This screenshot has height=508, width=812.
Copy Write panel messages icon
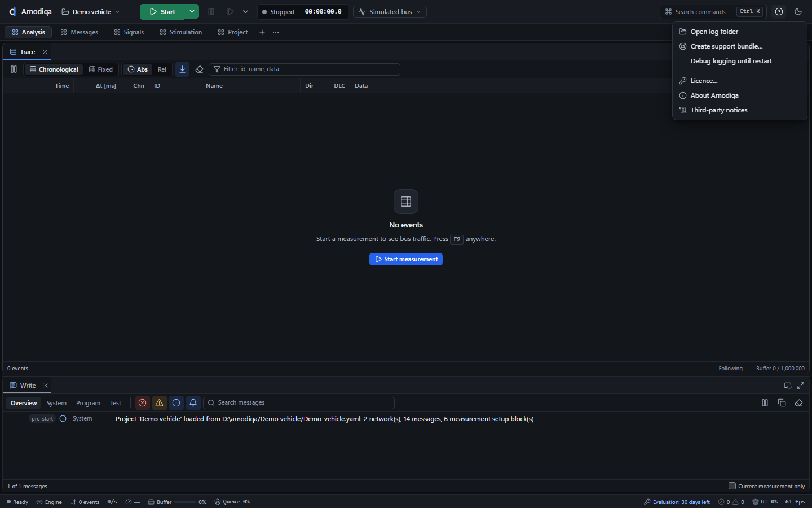pos(782,403)
